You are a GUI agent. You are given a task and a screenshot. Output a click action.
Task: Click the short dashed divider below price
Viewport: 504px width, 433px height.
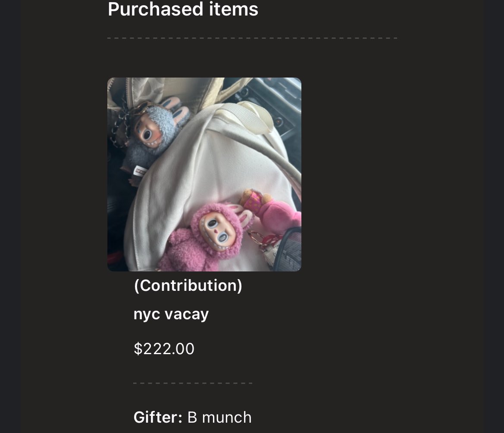193,383
